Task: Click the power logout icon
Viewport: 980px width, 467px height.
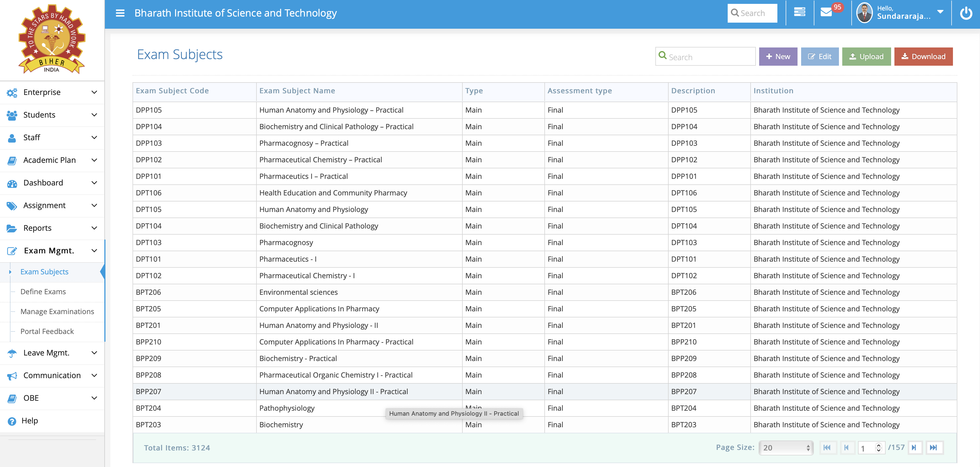Action: (x=966, y=13)
